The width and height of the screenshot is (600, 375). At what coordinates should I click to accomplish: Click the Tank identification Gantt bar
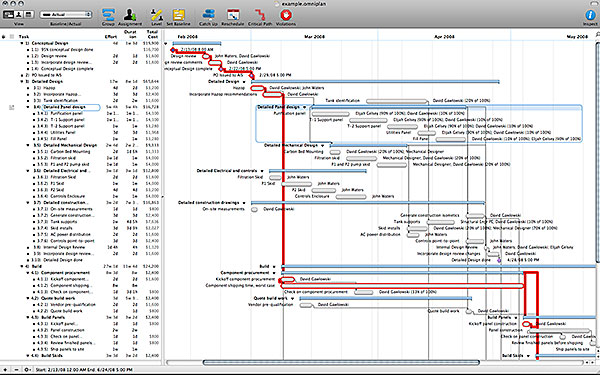[x=396, y=101]
